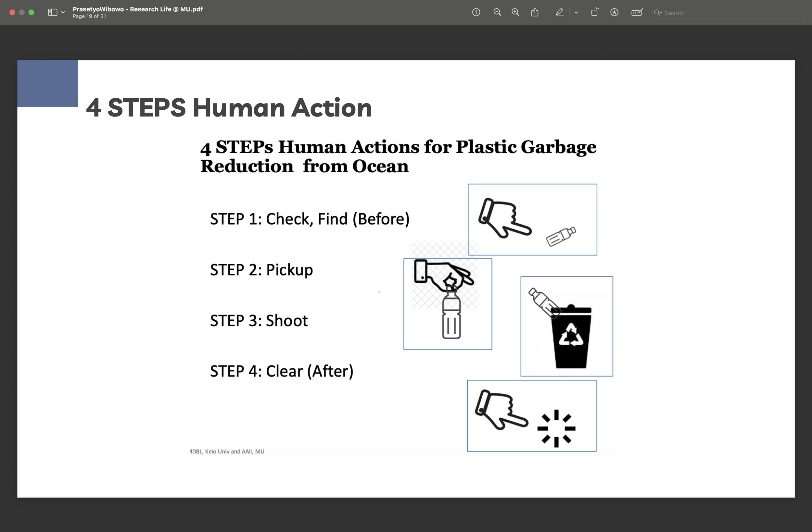Zoom out of the PDF page
Image resolution: width=812 pixels, height=532 pixels.
click(x=497, y=13)
